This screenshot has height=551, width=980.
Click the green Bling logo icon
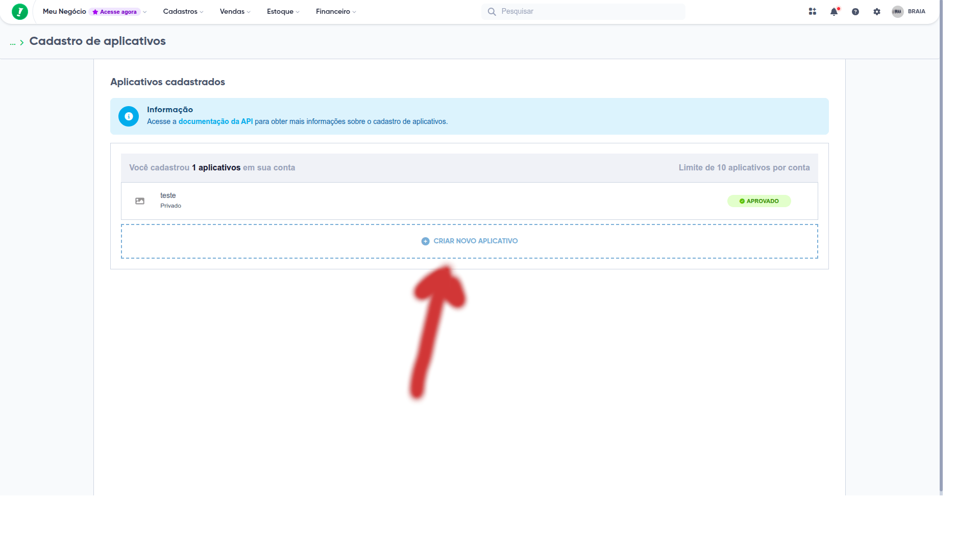click(x=19, y=11)
